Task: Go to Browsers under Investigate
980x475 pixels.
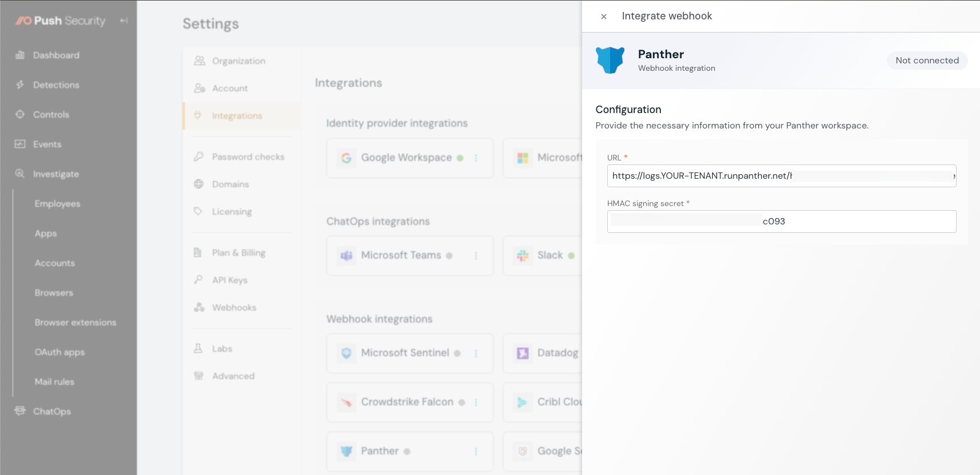Action: (54, 293)
